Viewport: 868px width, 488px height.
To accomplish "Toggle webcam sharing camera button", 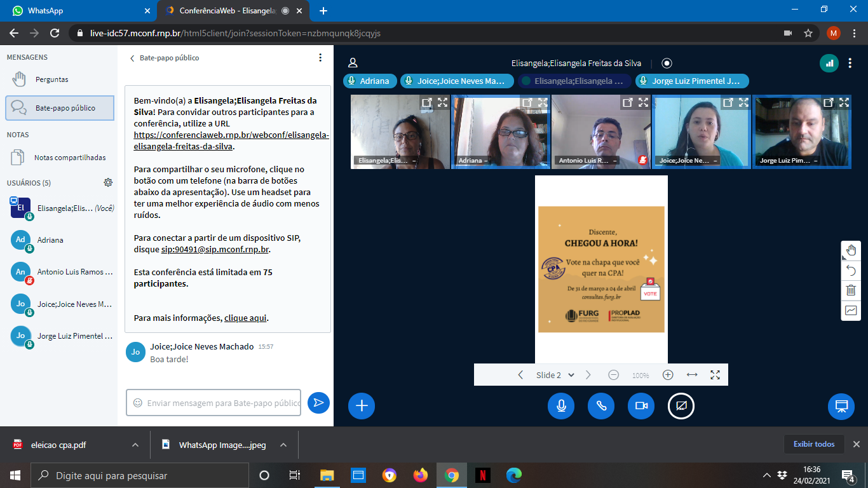I will pos(641,406).
